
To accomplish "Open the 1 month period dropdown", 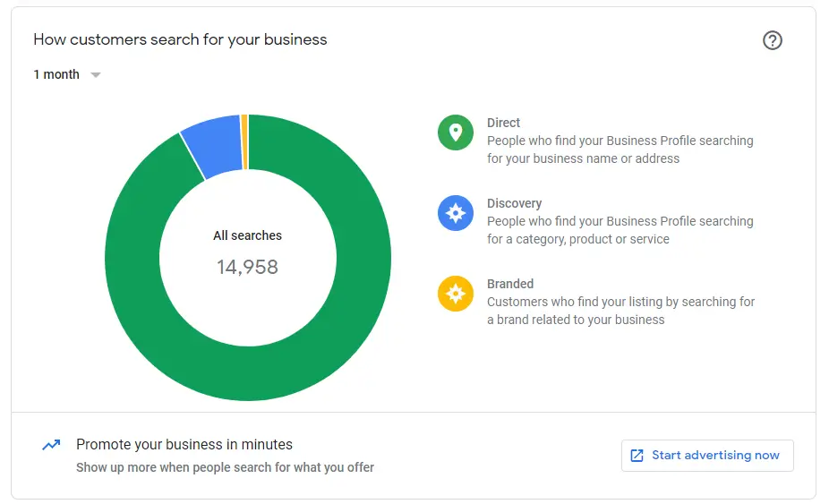I will [57, 74].
